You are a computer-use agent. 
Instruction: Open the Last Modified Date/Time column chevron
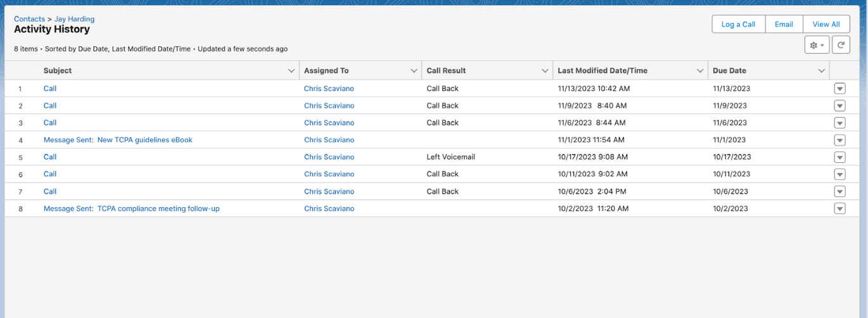[700, 71]
